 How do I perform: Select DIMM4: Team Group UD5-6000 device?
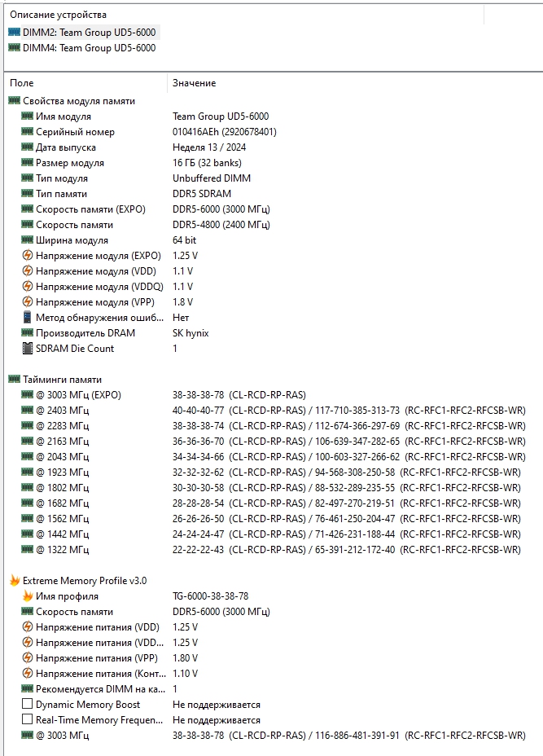(89, 48)
